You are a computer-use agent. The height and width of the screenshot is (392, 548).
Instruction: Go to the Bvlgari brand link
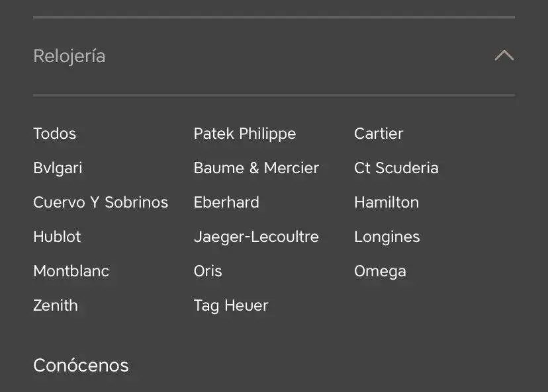[58, 168]
